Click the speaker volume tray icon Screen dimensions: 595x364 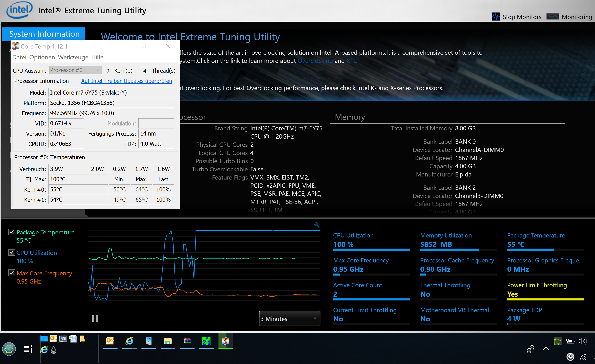coord(582,341)
